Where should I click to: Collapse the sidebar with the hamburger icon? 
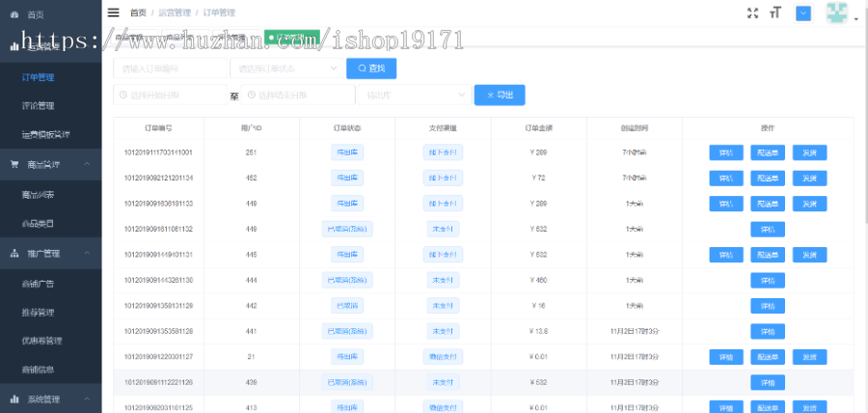click(114, 13)
